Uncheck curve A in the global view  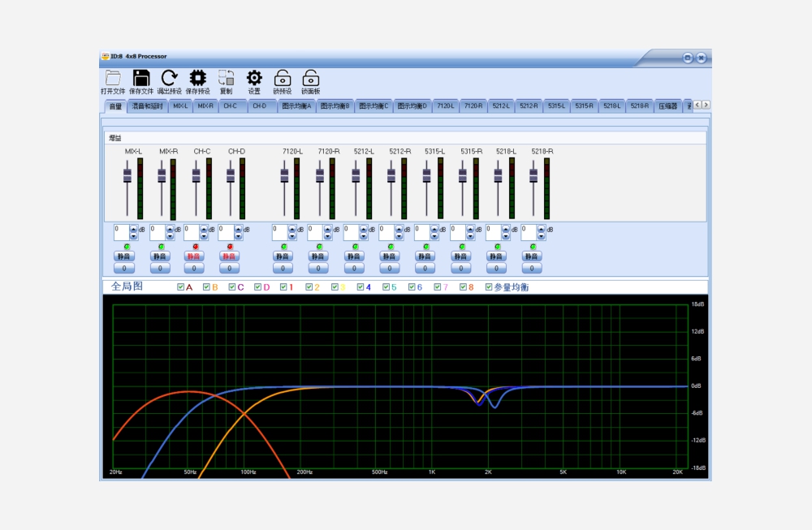181,287
